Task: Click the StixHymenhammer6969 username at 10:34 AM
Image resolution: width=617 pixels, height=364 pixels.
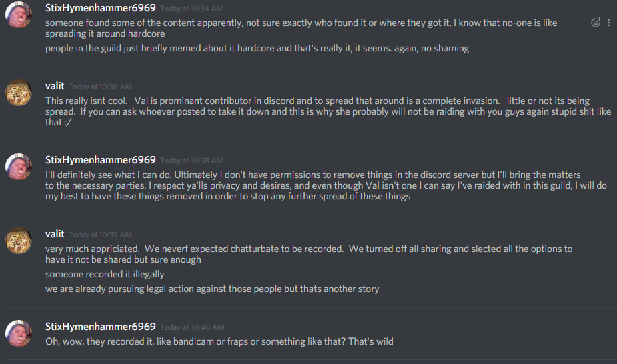Action: point(100,8)
